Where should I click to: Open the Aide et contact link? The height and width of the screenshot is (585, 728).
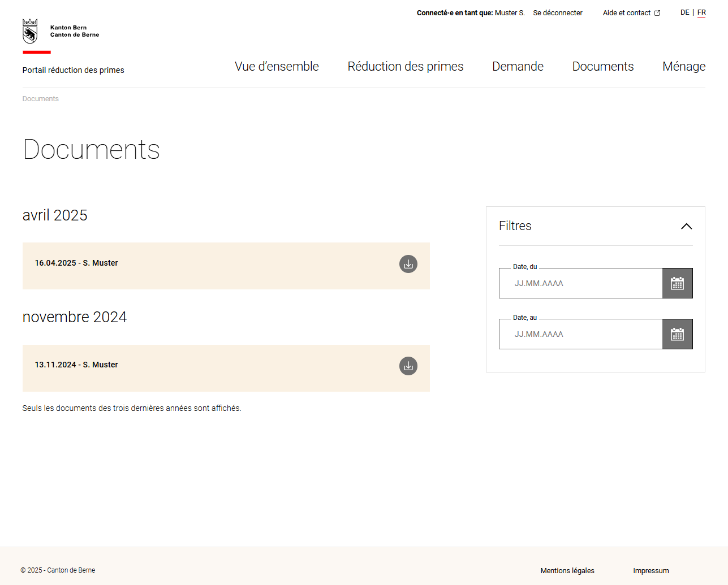626,13
